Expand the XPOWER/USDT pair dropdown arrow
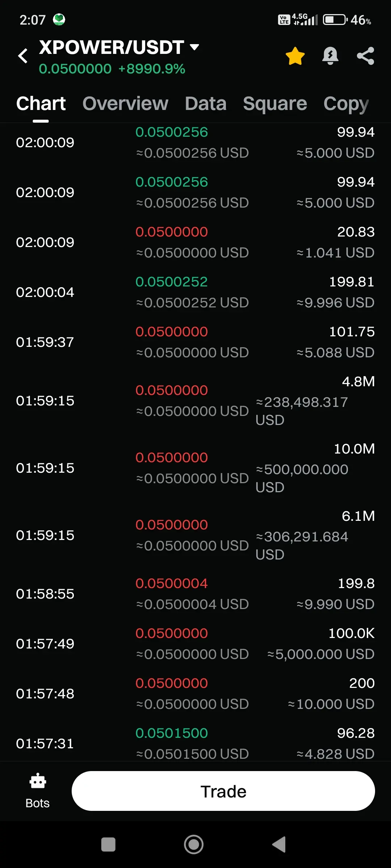Screen dimensions: 391x868 [194, 47]
